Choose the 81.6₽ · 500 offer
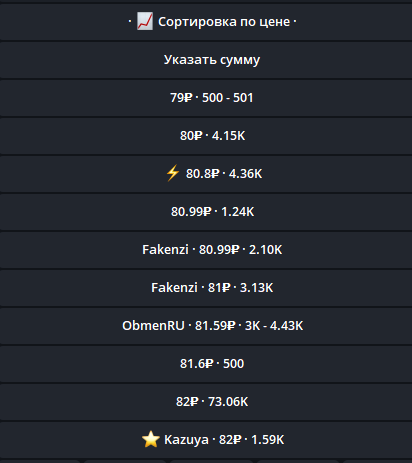The height and width of the screenshot is (463, 412). coord(206,364)
